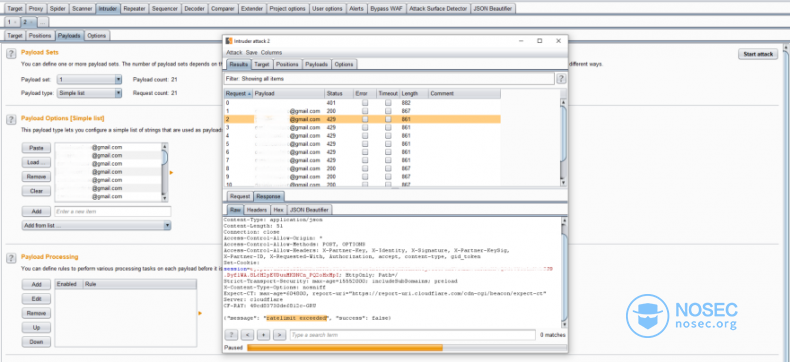The width and height of the screenshot is (790, 362).
Task: Toggle Error checkbox for request 4
Action: tap(365, 135)
